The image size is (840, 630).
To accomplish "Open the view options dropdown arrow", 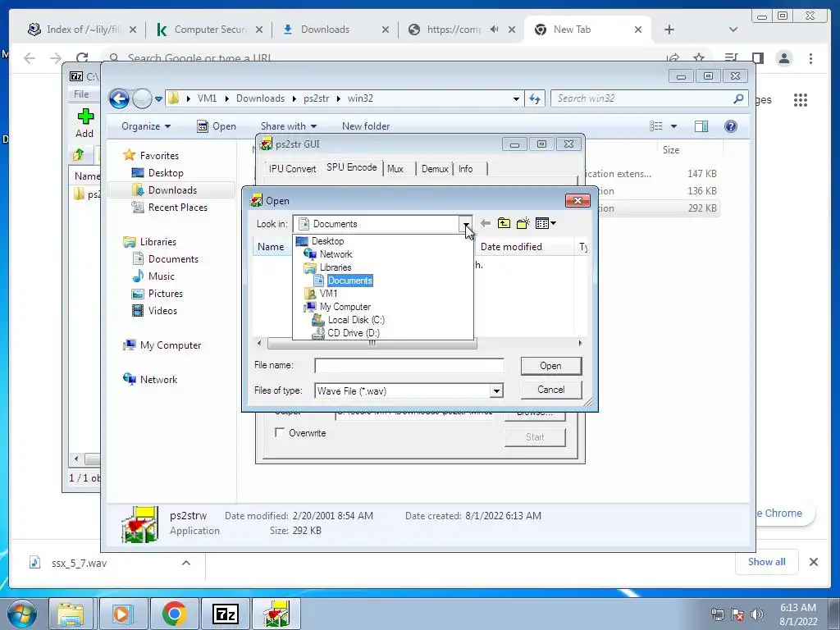I will tap(674, 126).
